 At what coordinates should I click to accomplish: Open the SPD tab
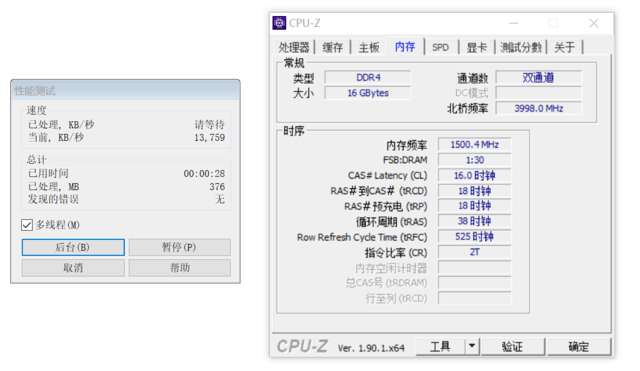(x=440, y=47)
